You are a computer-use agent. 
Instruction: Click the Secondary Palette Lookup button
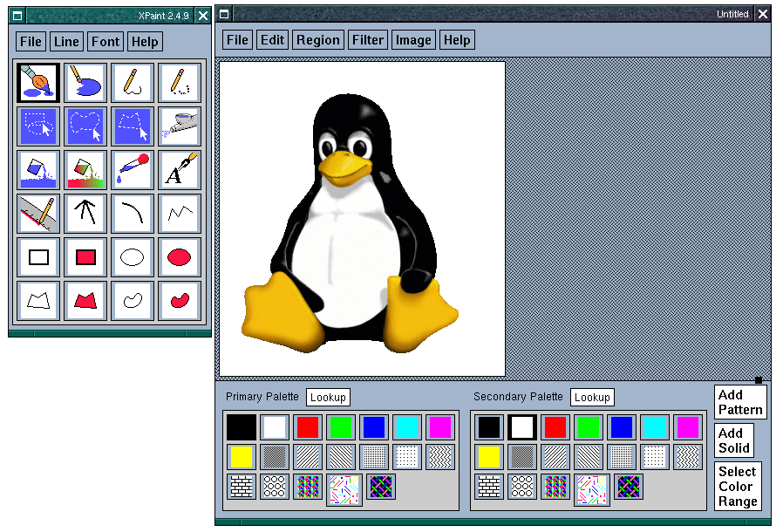[592, 397]
